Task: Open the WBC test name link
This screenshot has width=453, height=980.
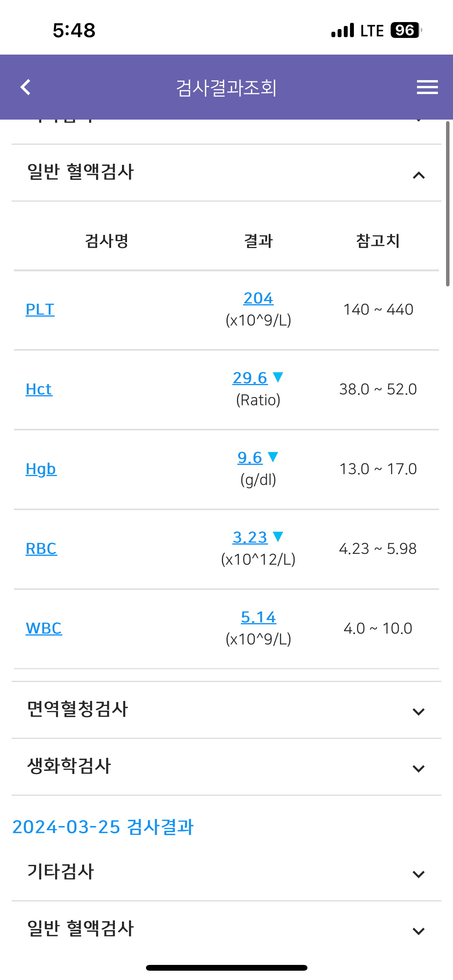Action: pyautogui.click(x=44, y=629)
